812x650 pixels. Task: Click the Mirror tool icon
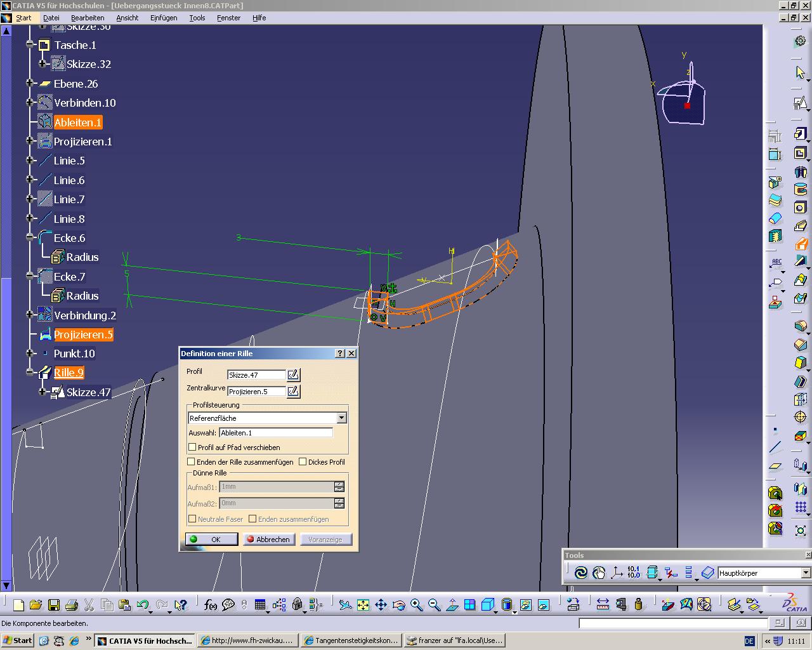click(x=801, y=489)
